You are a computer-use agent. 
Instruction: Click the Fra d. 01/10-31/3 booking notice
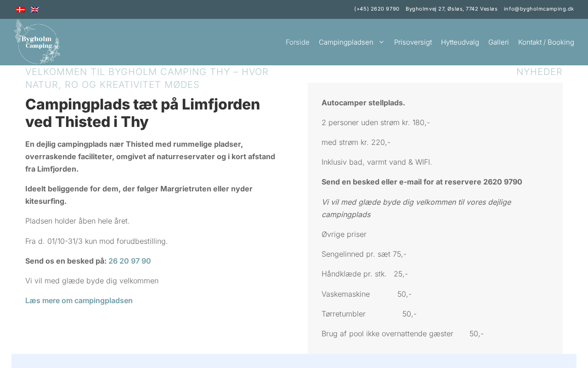96,241
